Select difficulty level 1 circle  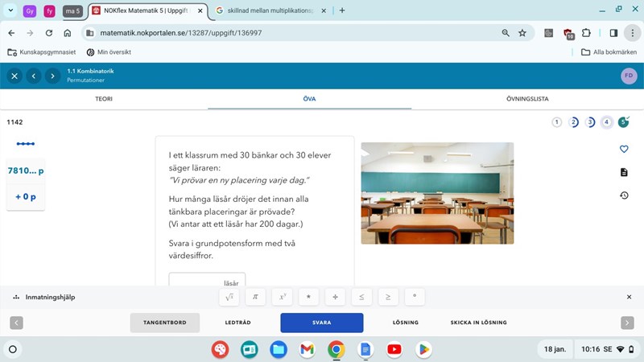tap(557, 122)
